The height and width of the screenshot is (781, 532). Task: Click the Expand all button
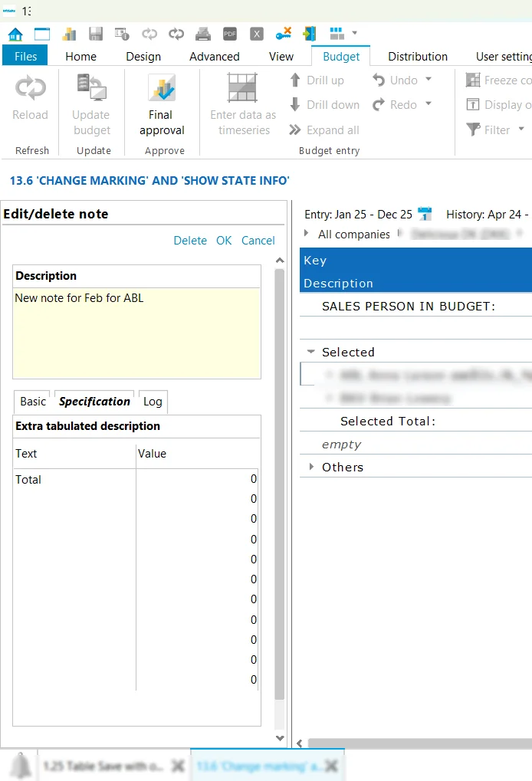[x=324, y=130]
